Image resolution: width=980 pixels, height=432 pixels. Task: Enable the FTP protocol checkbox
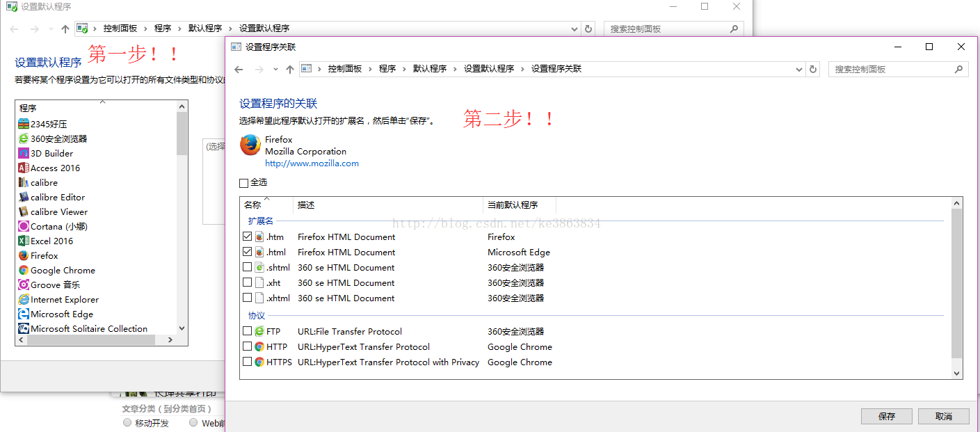[247, 331]
